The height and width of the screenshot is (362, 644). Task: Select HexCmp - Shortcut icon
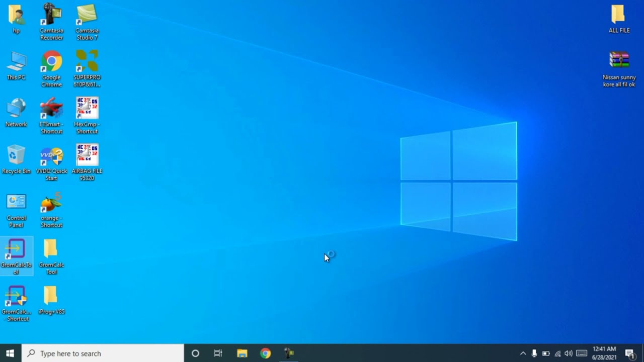87,116
